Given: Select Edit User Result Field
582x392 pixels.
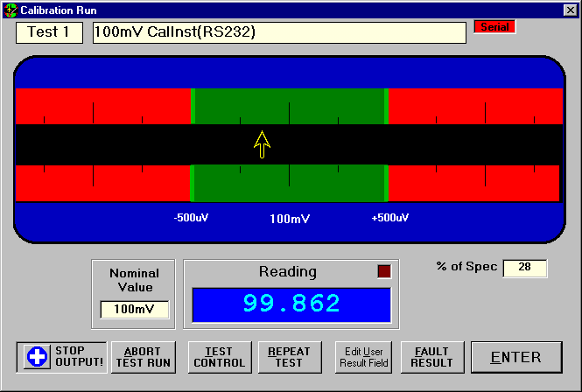Looking at the screenshot, I should pyautogui.click(x=363, y=357).
